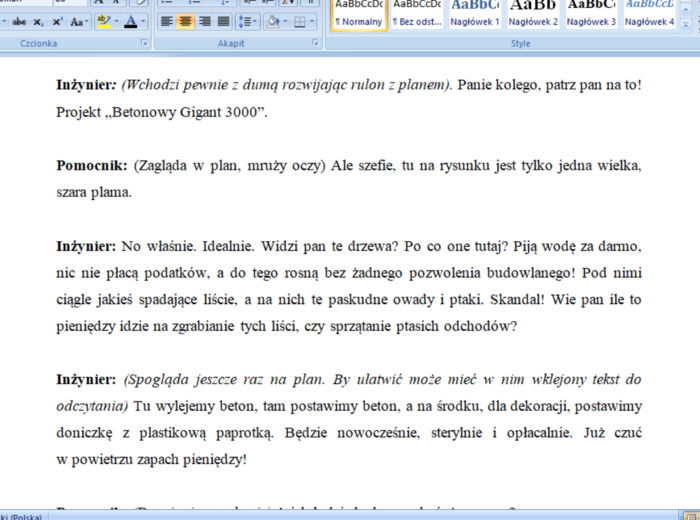
Task: Toggle center alignment
Action: click(186, 21)
